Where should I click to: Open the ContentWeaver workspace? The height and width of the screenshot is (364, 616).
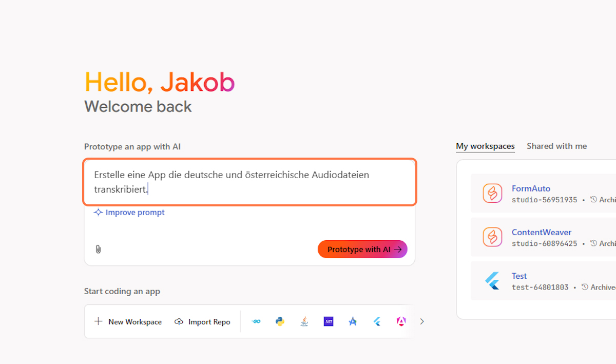coord(541,232)
